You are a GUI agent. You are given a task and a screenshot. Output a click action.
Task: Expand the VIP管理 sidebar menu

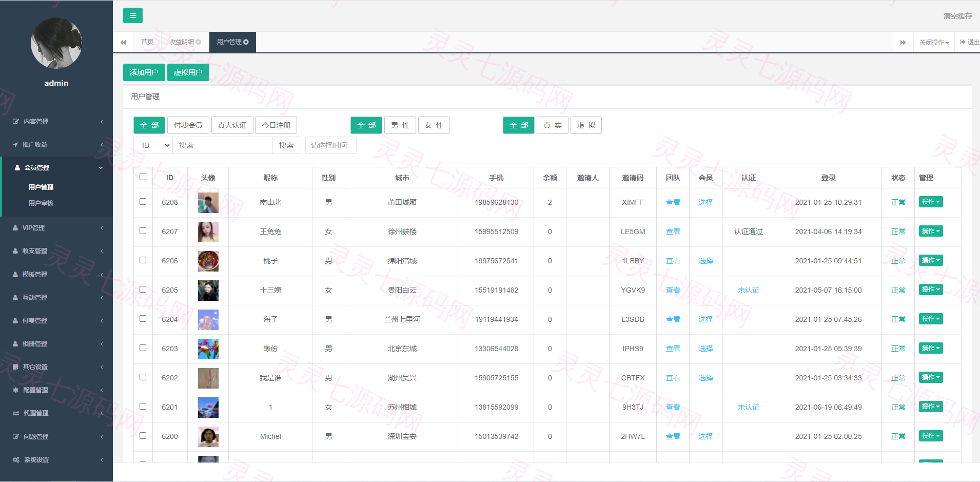pos(56,228)
